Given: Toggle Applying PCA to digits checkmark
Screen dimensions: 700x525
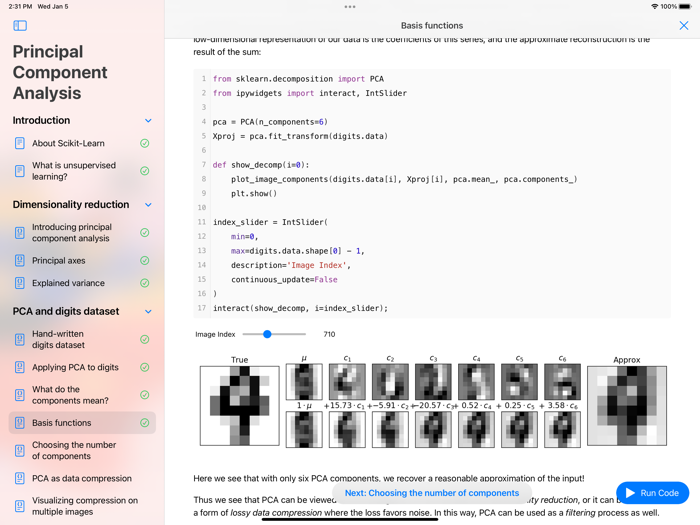Looking at the screenshot, I should 145,367.
